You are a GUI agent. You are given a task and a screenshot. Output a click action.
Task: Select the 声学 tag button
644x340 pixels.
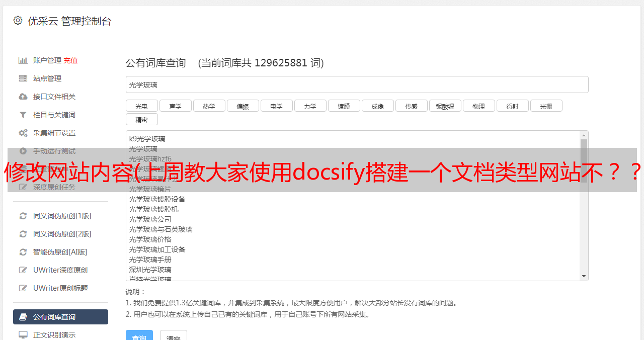tap(175, 106)
